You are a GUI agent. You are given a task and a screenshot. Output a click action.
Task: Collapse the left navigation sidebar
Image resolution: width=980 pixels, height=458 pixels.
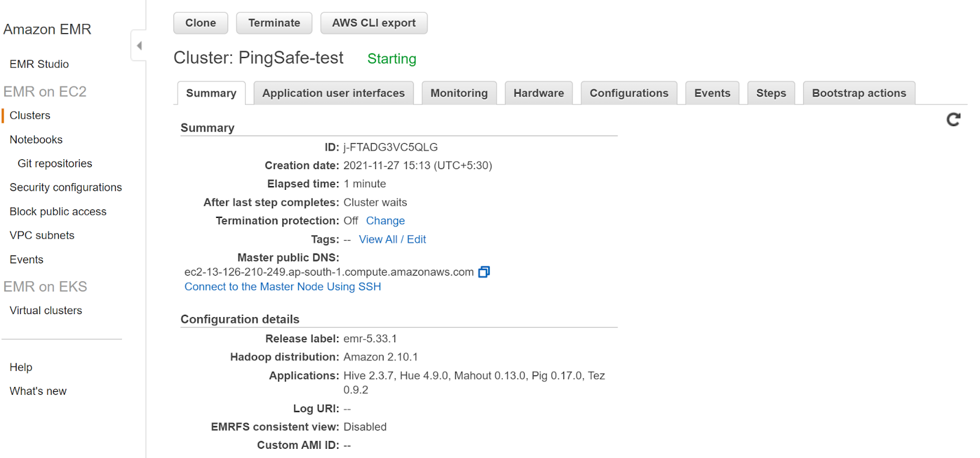click(x=139, y=46)
